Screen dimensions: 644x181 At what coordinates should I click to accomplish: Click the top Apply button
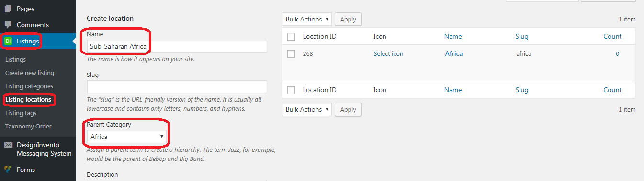[x=348, y=19]
